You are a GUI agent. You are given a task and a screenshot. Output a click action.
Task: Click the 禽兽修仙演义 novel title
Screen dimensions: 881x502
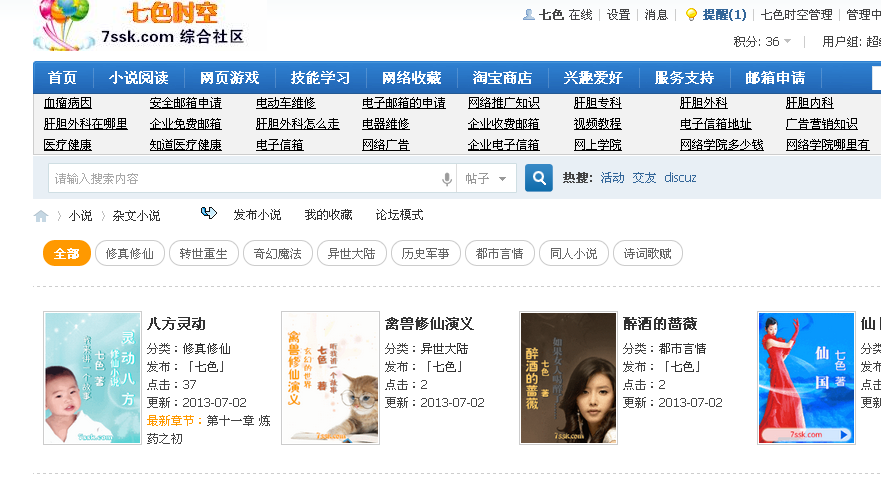pyautogui.click(x=429, y=324)
